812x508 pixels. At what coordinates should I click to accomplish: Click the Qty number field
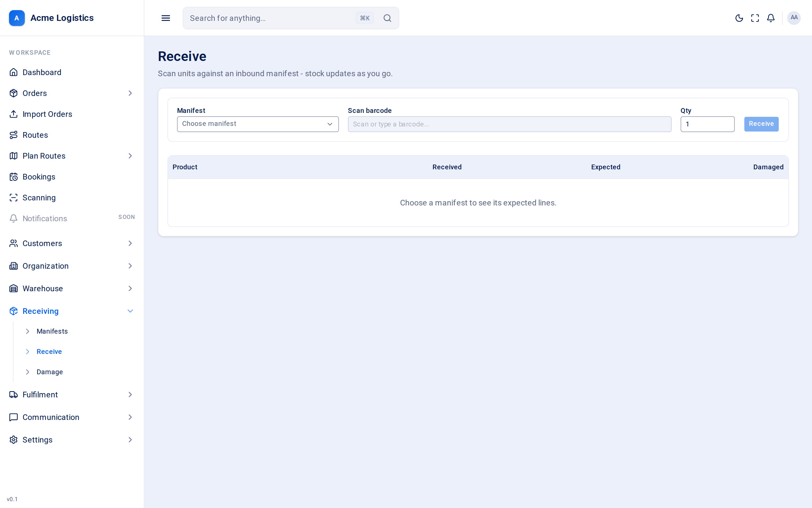[x=707, y=124]
